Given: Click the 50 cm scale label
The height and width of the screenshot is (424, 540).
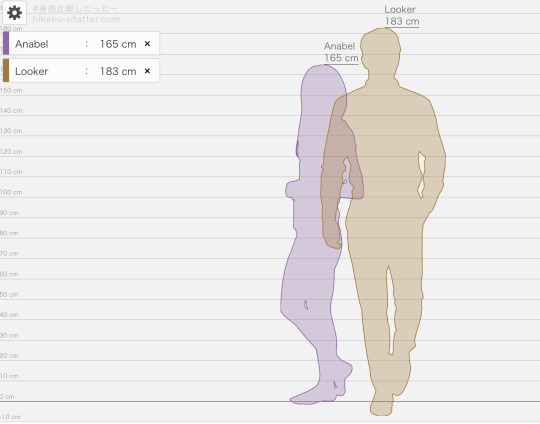Looking at the screenshot, I should 9,294.
